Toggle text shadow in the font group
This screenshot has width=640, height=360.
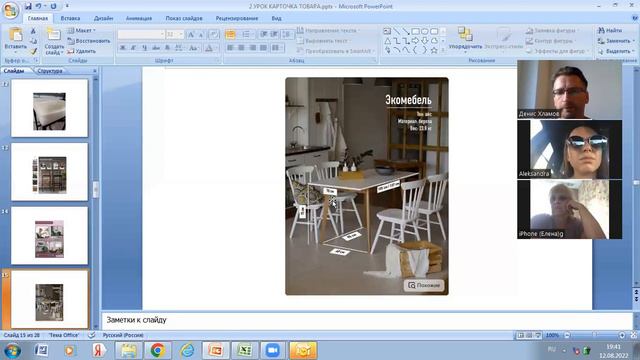(x=167, y=48)
